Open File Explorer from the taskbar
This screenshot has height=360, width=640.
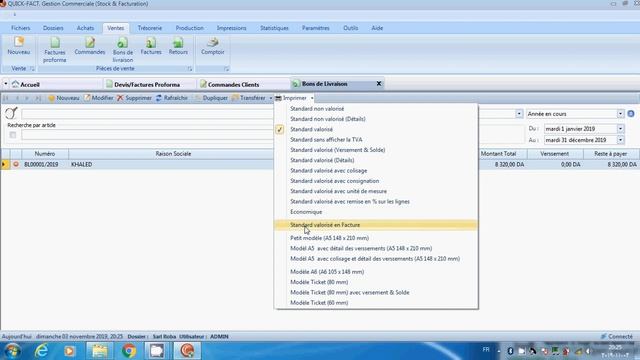click(100, 351)
